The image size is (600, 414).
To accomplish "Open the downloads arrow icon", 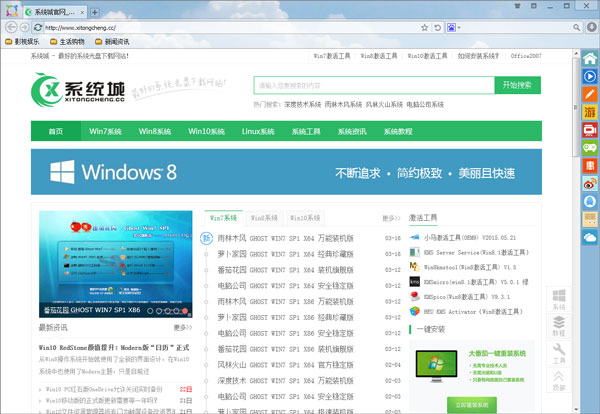I will click(592, 27).
